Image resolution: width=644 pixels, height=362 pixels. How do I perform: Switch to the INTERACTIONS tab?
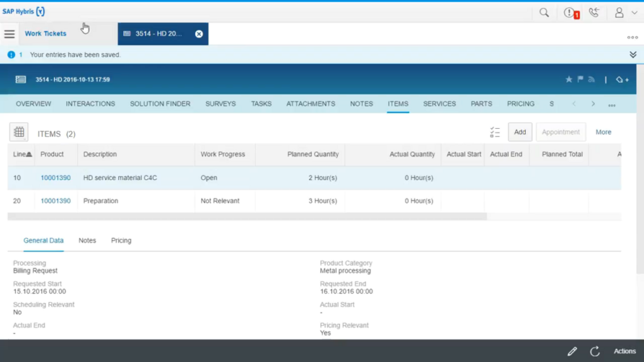click(90, 104)
